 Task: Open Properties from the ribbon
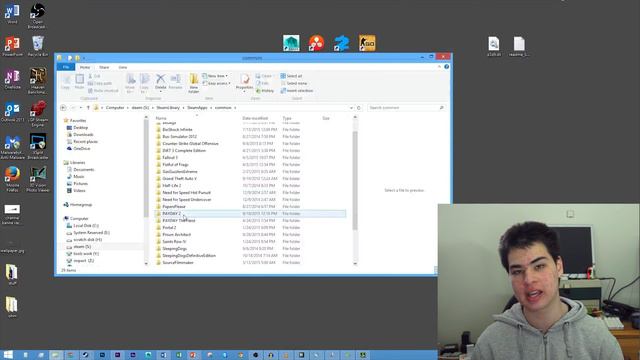[244, 82]
